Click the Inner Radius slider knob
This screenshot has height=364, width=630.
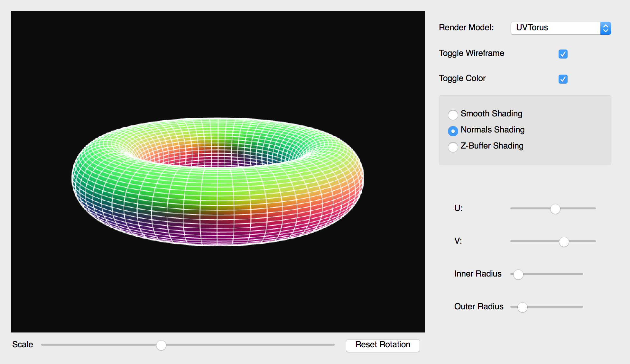point(518,274)
